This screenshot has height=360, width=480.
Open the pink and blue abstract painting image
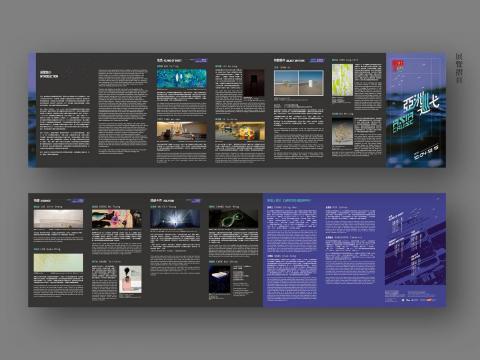coord(117,219)
